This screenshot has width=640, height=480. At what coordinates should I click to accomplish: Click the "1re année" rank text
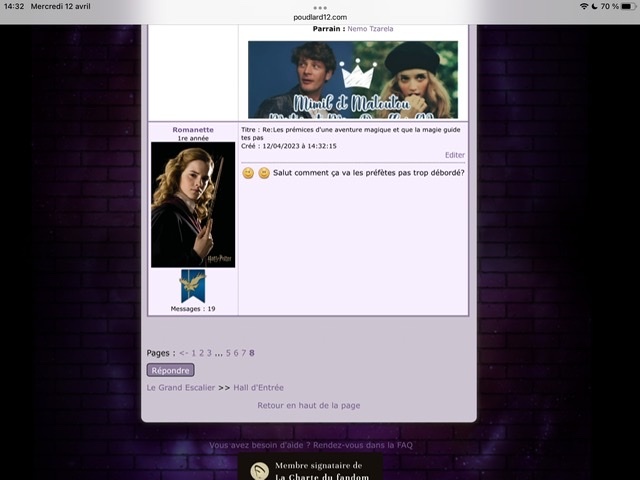coord(193,138)
